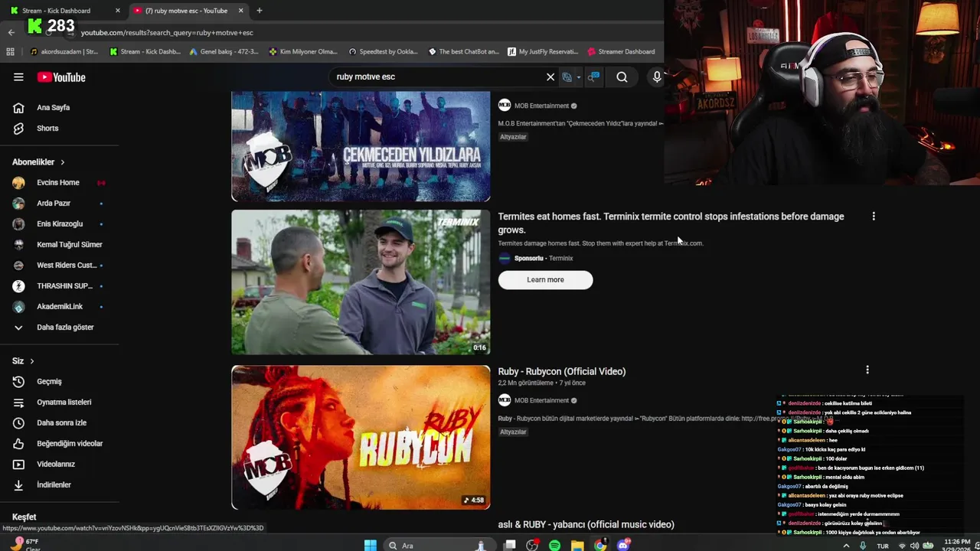This screenshot has width=980, height=551.
Task: Click the Altyazılar badge under Rubycon
Action: tap(513, 432)
